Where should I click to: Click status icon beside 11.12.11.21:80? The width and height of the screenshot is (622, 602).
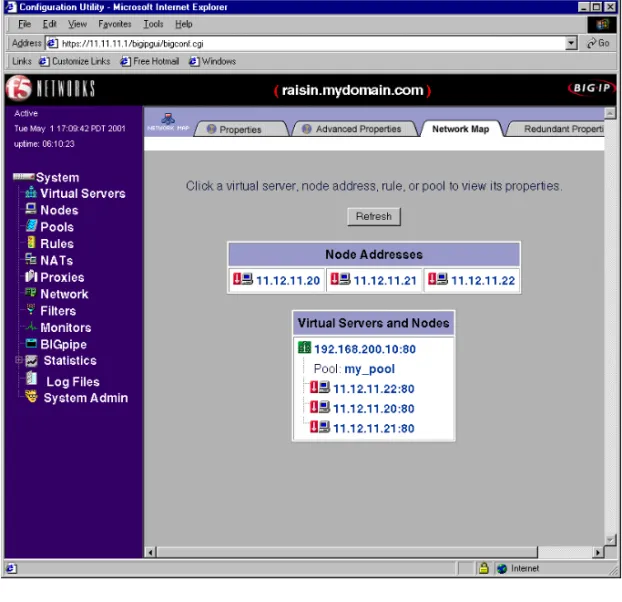click(x=320, y=427)
